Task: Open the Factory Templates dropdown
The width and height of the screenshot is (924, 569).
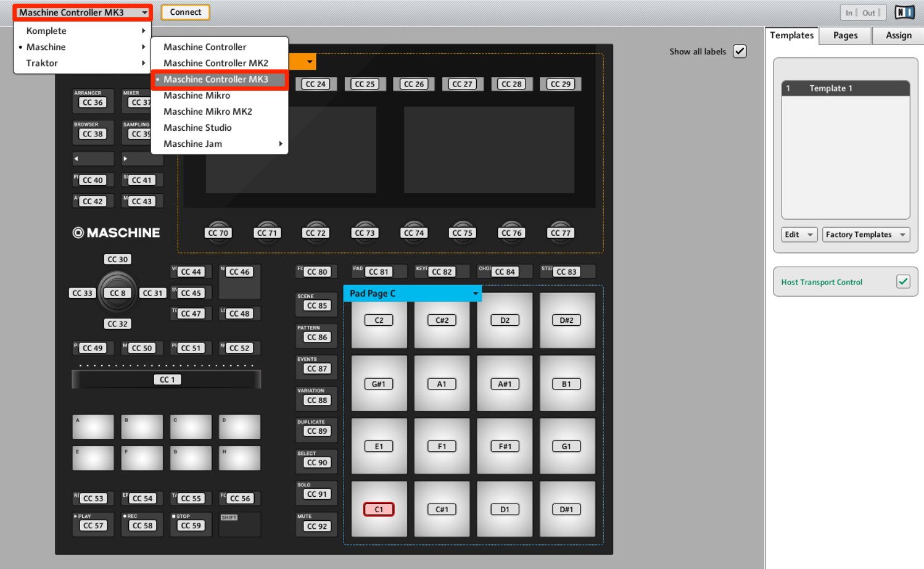Action: [x=865, y=235]
